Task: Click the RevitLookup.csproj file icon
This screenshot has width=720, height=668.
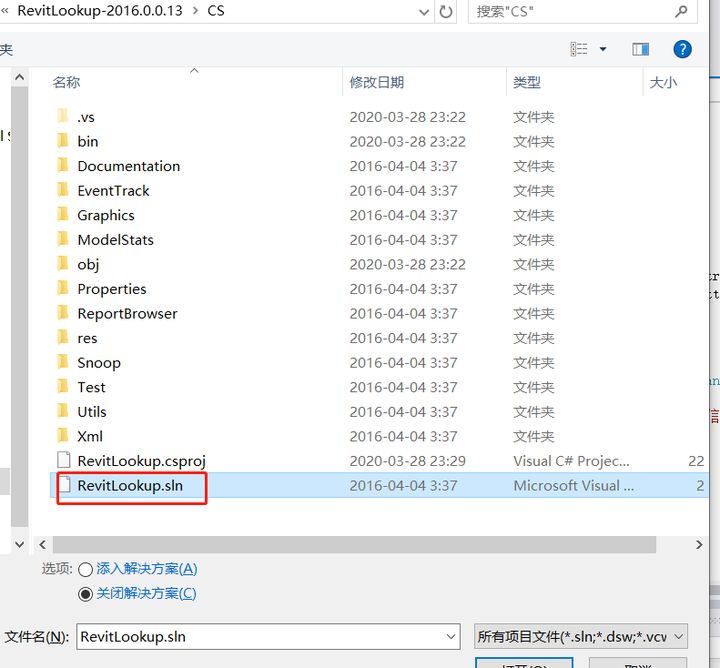Action: click(64, 460)
